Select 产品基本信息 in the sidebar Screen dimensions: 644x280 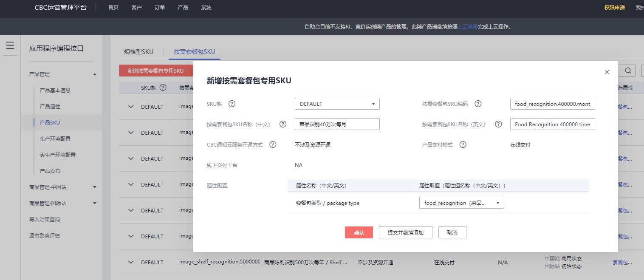coord(55,90)
